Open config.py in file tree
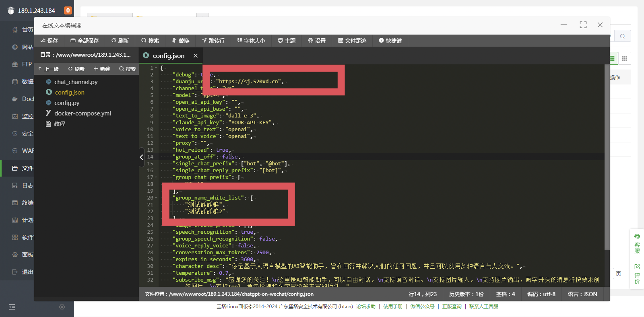Image resolution: width=644 pixels, height=317 pixels. pos(67,103)
